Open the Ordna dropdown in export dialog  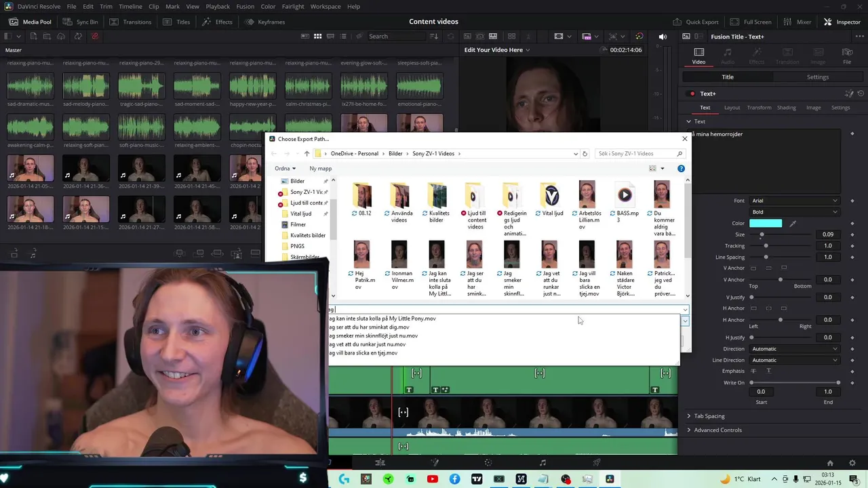point(285,169)
